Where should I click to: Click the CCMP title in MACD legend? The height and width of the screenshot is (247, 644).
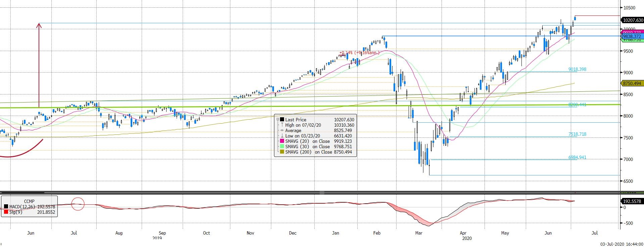[29, 202]
